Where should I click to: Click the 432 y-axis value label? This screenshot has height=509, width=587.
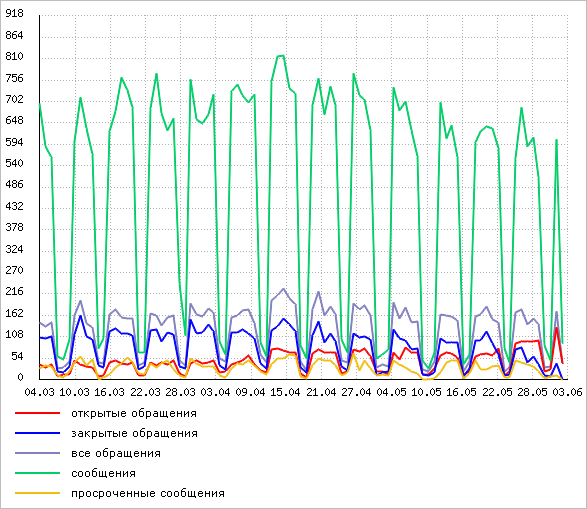14,206
